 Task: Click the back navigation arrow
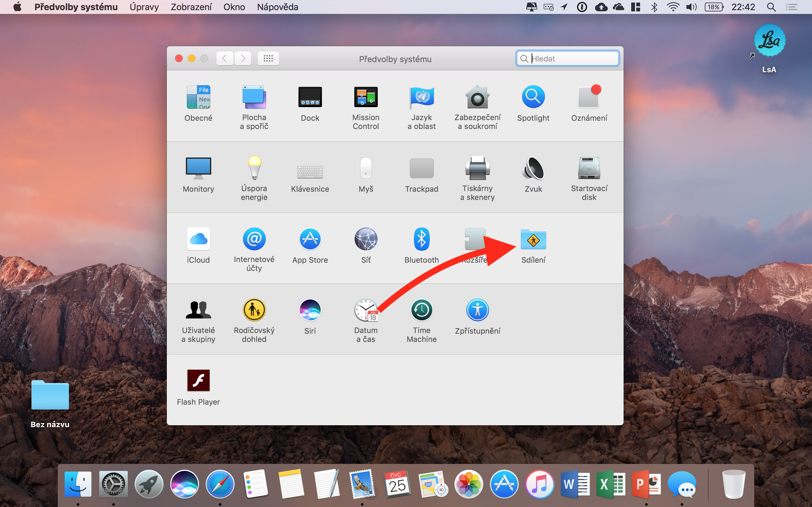(x=225, y=59)
